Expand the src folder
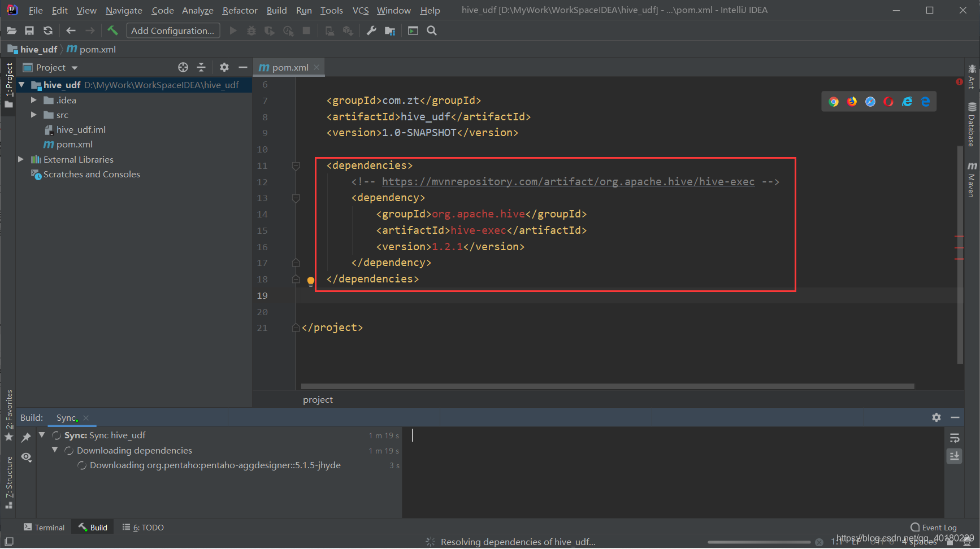 coord(33,115)
